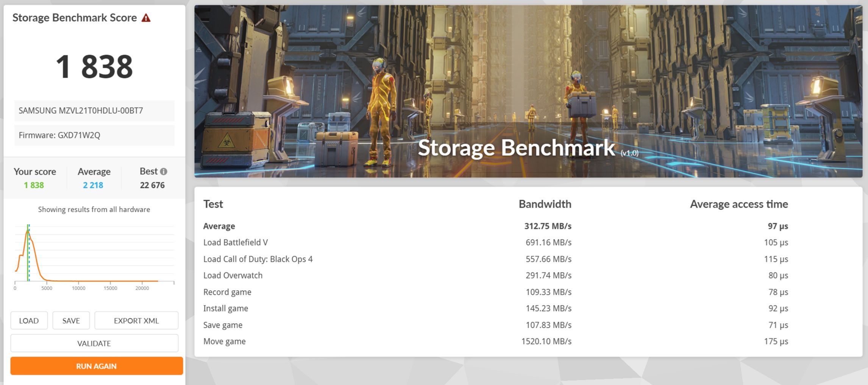Click the Best score value 22 676
868x385 pixels.
coord(152,185)
